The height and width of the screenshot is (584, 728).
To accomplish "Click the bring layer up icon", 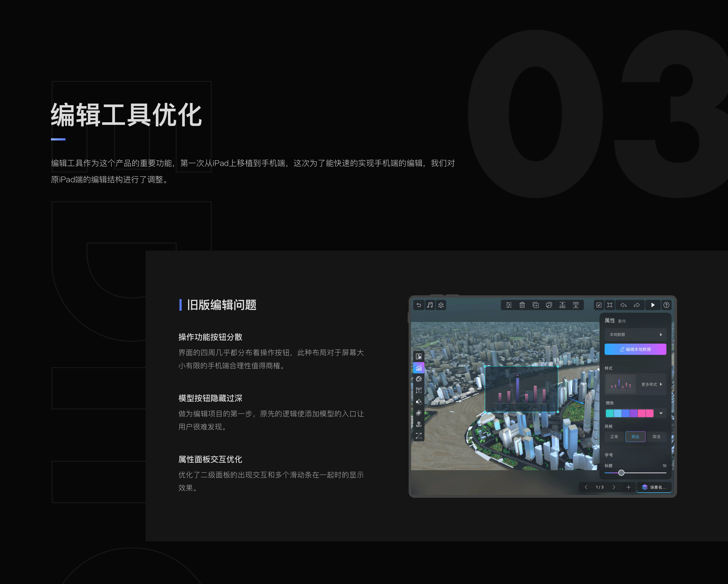I will pyautogui.click(x=562, y=305).
